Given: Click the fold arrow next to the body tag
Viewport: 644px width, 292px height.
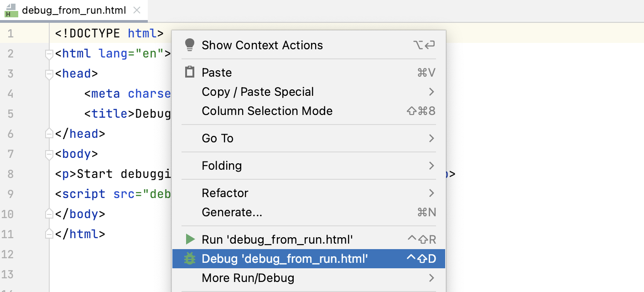Looking at the screenshot, I should click(x=49, y=155).
